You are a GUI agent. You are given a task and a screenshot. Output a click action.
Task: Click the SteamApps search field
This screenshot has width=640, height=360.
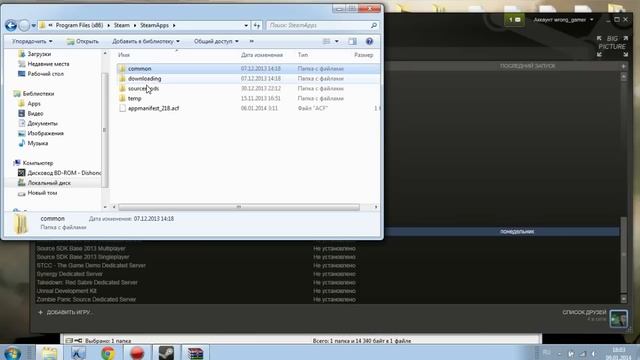(x=318, y=25)
